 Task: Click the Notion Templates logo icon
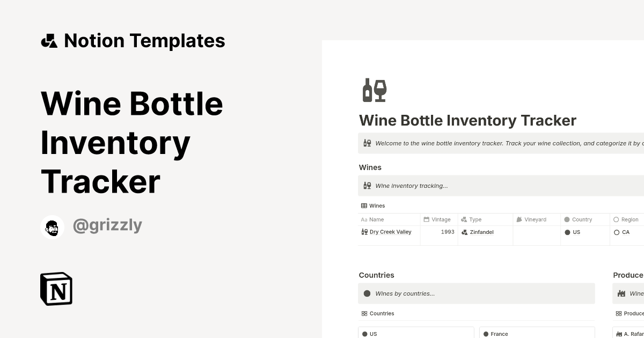coord(49,40)
